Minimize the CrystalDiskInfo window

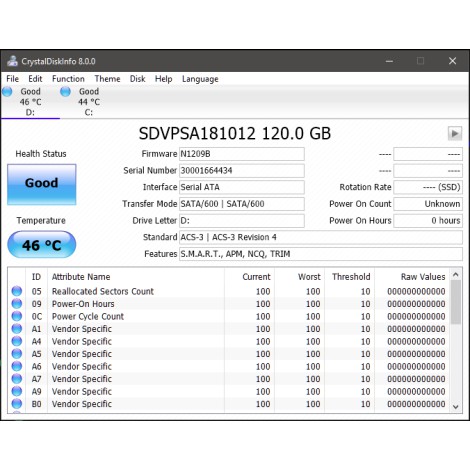click(389, 61)
